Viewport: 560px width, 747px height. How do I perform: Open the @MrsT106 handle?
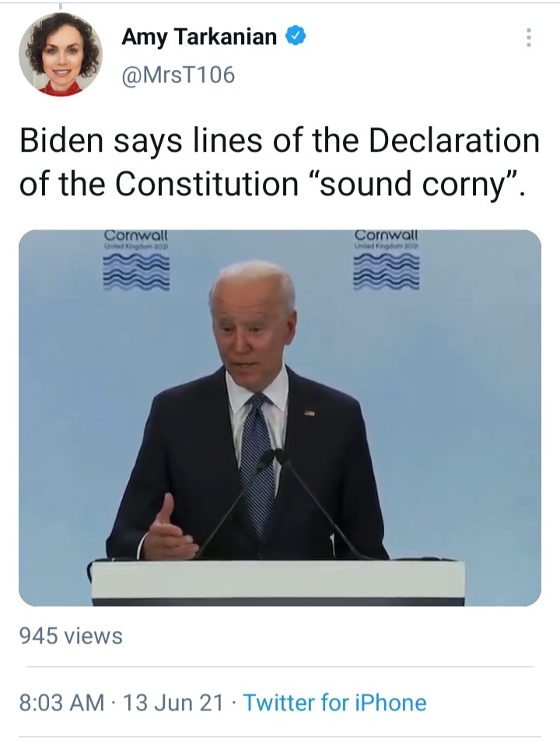[178, 75]
